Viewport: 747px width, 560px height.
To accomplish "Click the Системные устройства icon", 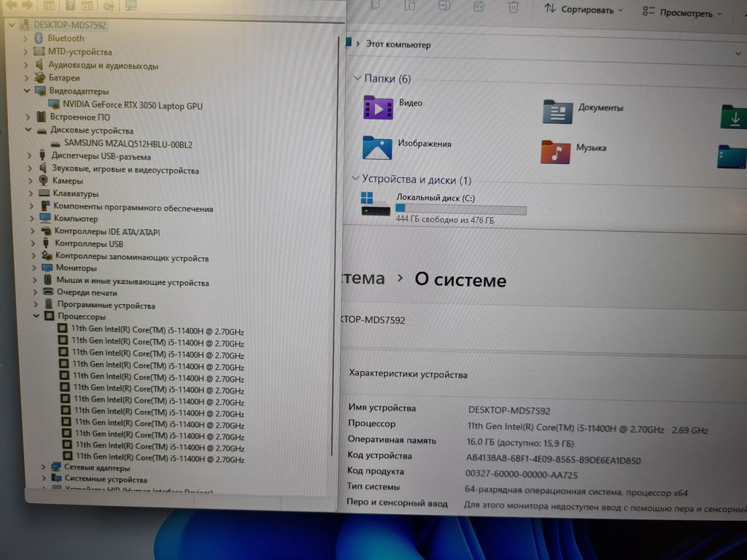I will (x=57, y=478).
